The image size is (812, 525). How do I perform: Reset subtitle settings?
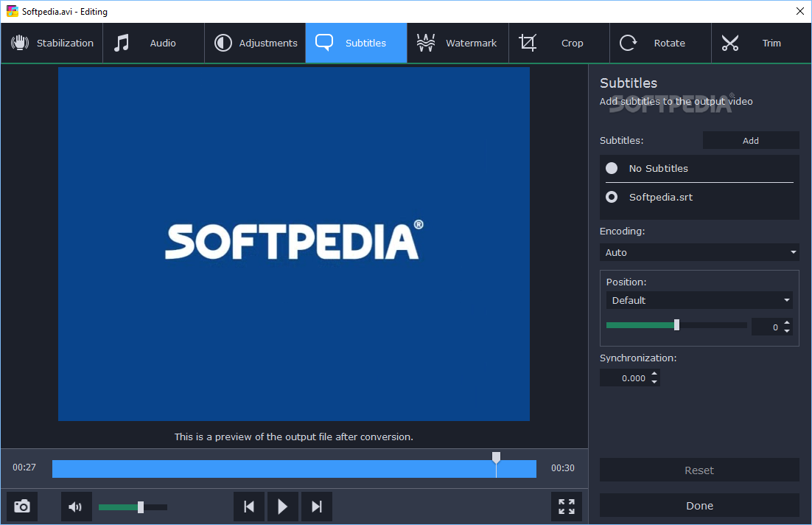tap(699, 470)
